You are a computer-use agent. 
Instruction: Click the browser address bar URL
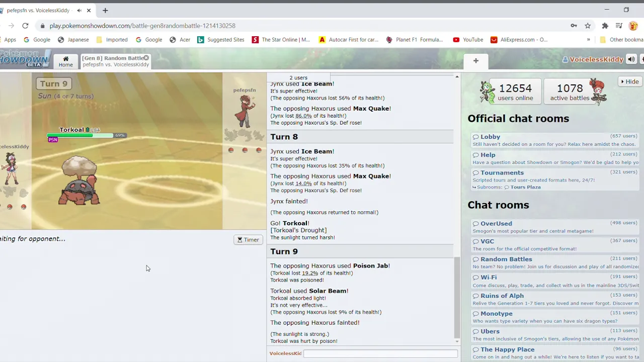[142, 26]
